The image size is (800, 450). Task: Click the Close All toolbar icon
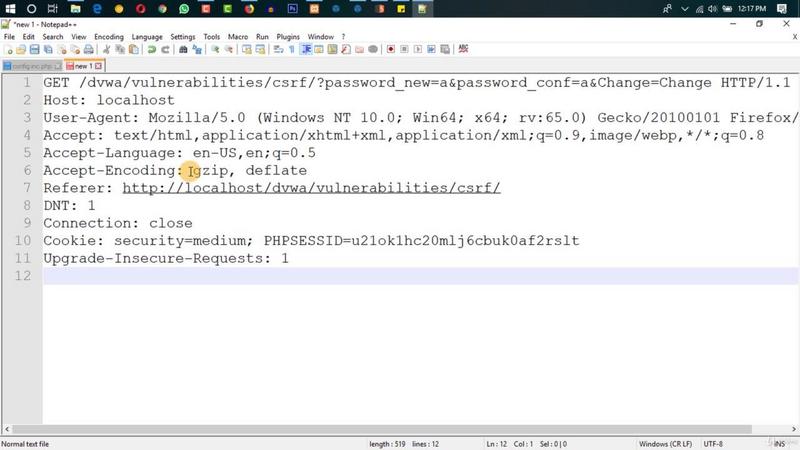click(x=75, y=49)
